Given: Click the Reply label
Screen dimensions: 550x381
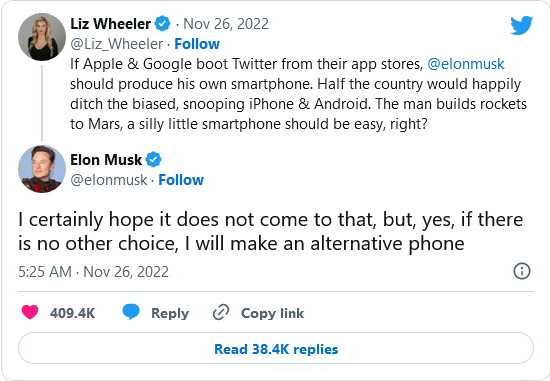Looking at the screenshot, I should tap(170, 313).
